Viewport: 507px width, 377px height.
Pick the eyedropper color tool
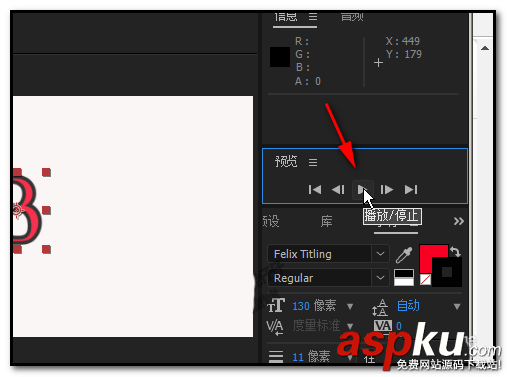pos(404,255)
